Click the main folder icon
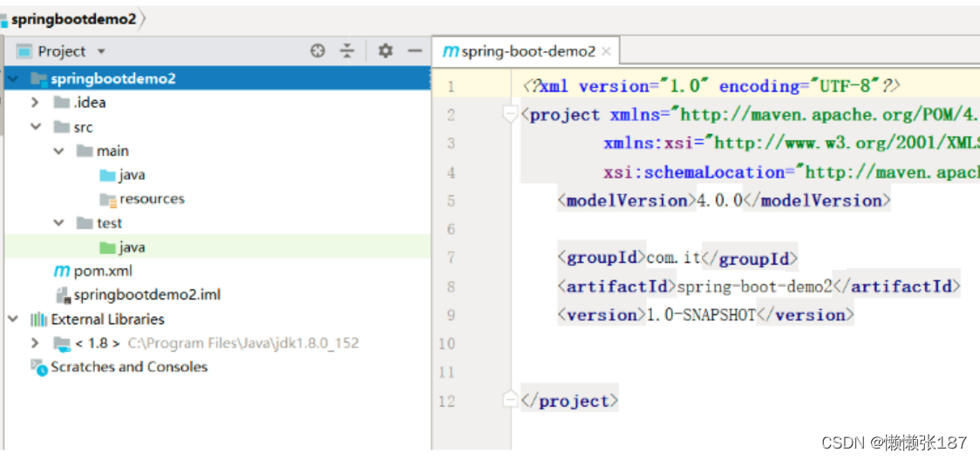Screen dimensions: 980x459 85,152
